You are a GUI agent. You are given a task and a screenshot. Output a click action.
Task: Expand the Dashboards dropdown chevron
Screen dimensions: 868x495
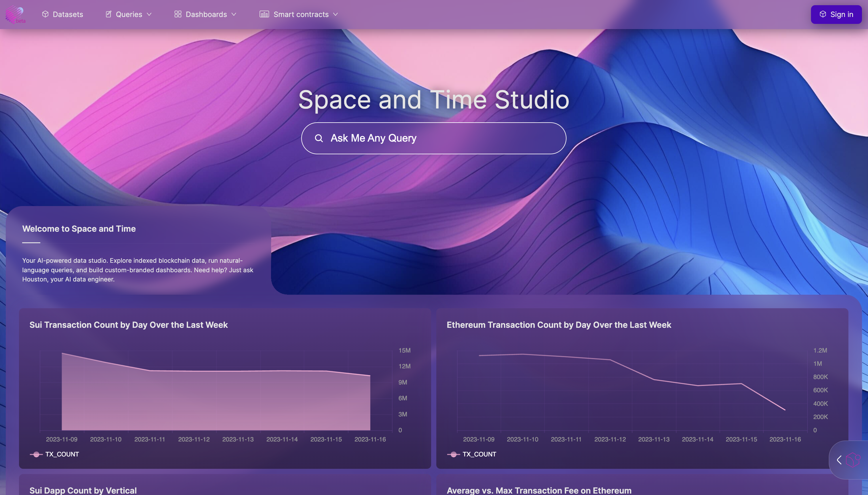(x=234, y=14)
